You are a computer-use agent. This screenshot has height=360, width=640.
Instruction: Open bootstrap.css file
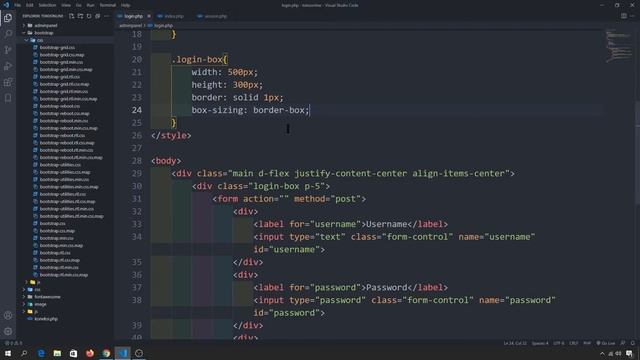point(52,224)
